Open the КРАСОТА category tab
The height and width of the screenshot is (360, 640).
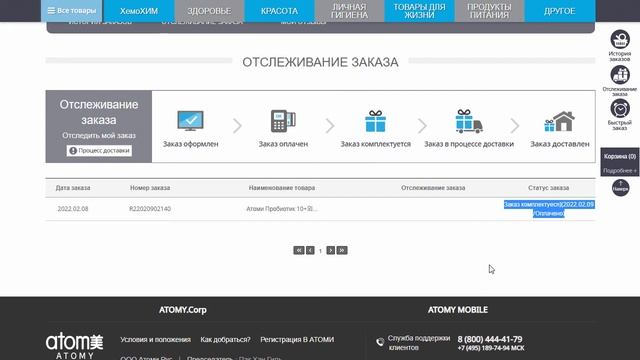[279, 11]
